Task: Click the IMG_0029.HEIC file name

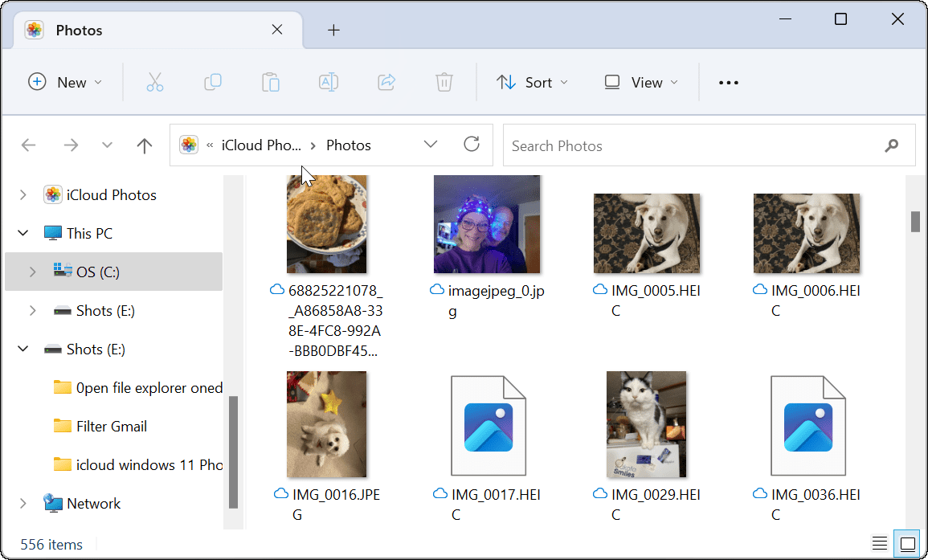Action: pyautogui.click(x=656, y=504)
